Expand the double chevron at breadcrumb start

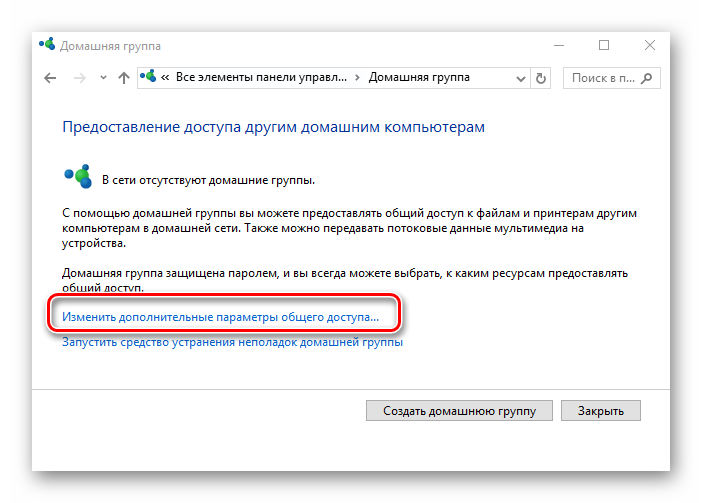point(165,78)
